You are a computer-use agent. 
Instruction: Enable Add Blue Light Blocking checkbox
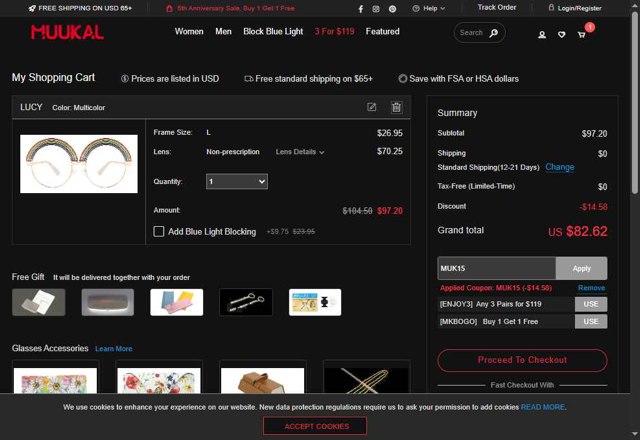[159, 231]
